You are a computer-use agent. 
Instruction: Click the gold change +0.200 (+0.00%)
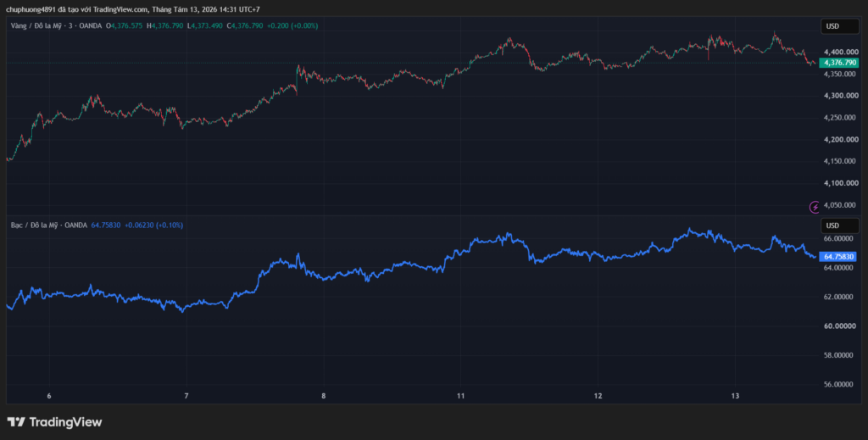[292, 25]
